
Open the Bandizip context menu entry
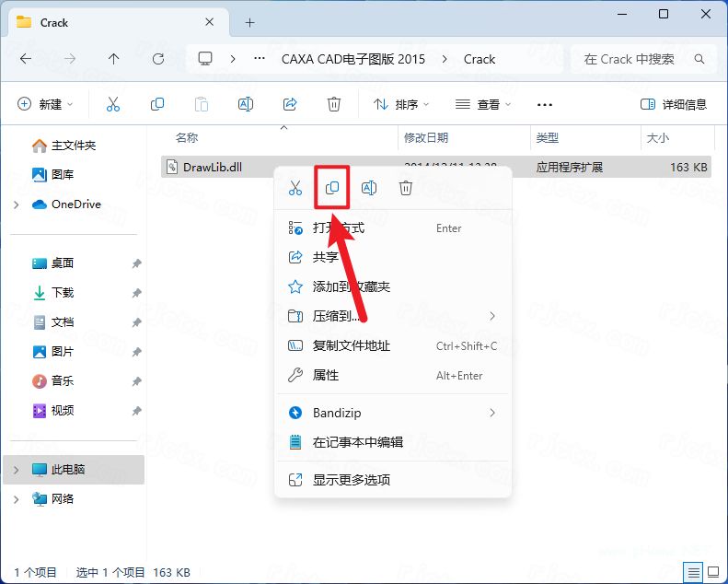pyautogui.click(x=393, y=413)
